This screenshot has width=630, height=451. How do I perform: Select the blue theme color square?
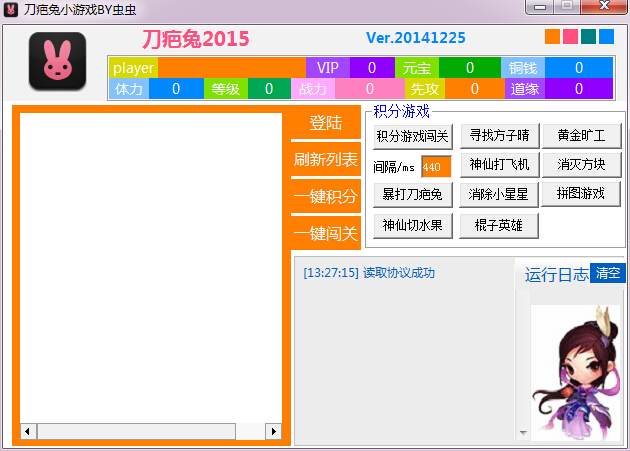coord(606,37)
